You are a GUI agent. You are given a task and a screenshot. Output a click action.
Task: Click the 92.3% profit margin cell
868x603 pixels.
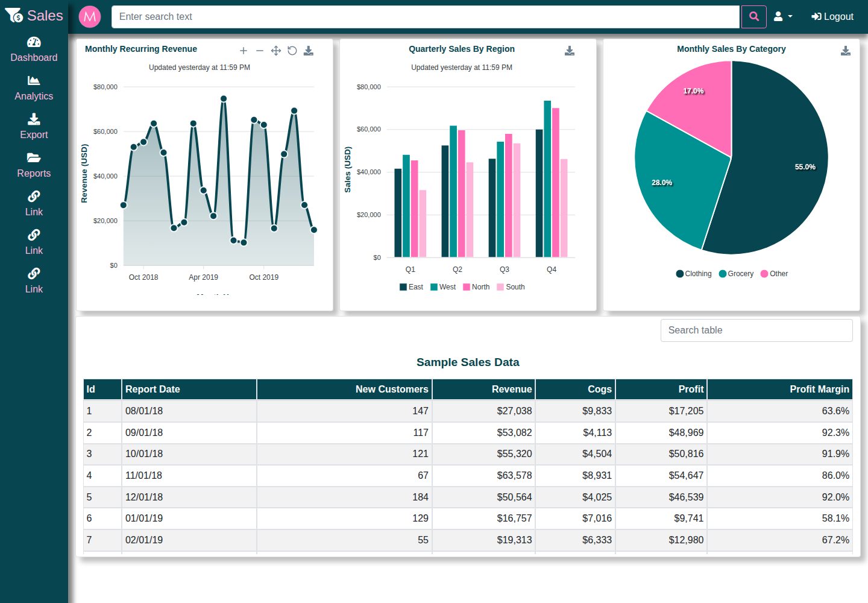point(780,433)
